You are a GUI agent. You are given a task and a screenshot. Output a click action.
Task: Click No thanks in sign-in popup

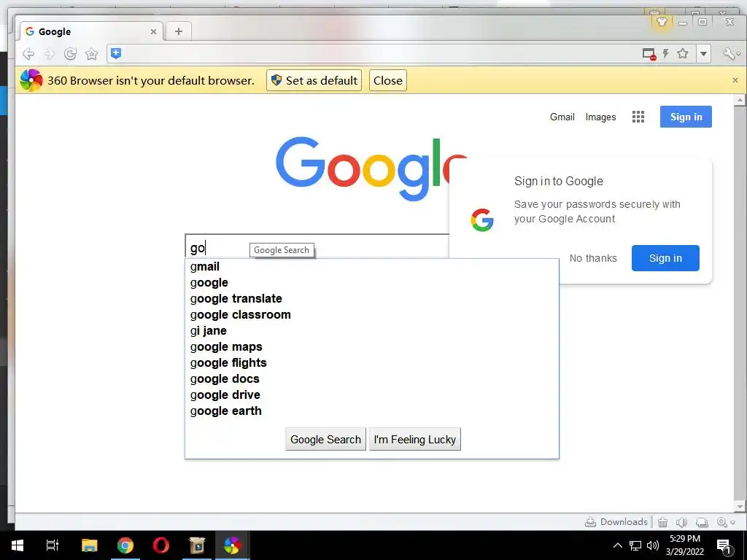click(x=593, y=258)
